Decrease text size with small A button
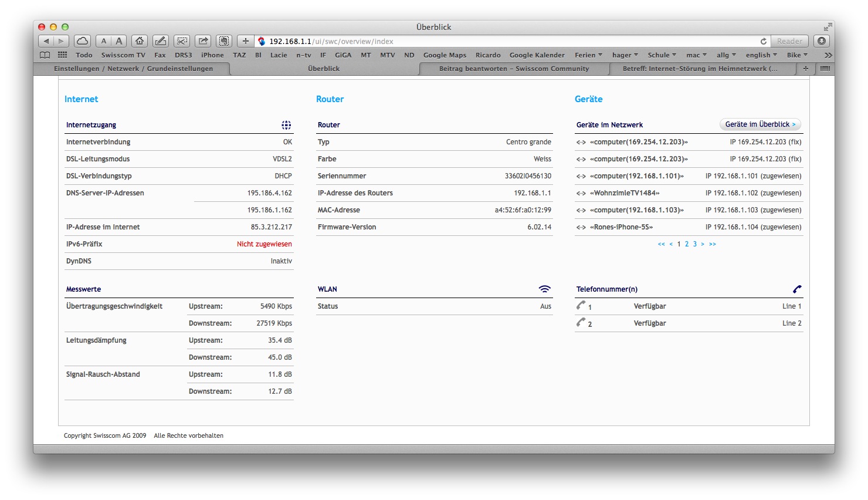This screenshot has height=500, width=868. [103, 41]
